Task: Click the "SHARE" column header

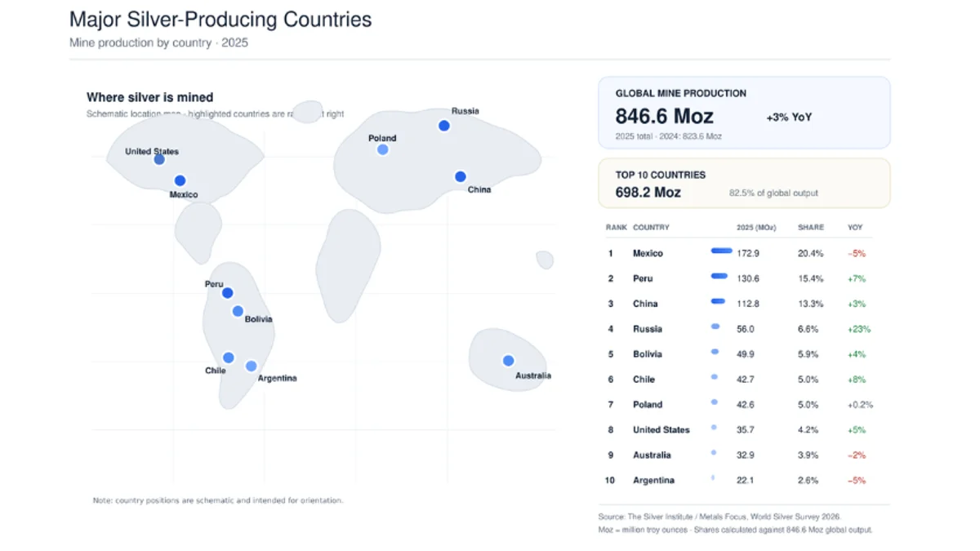Action: click(811, 228)
